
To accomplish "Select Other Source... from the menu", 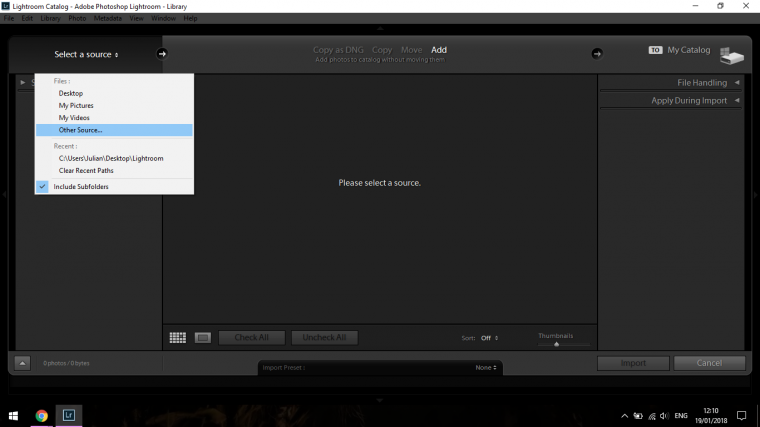I will (114, 130).
